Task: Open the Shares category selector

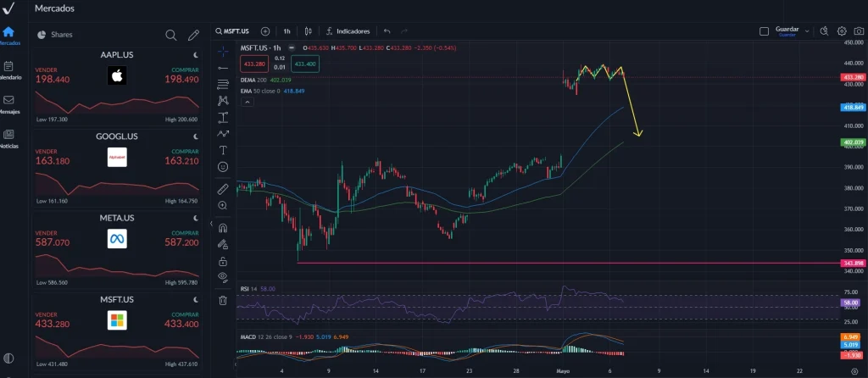Action: [55, 35]
